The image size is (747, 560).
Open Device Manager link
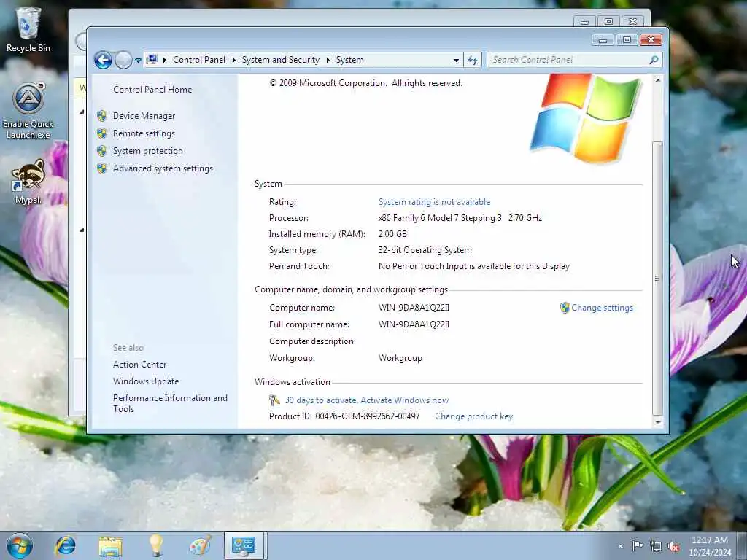pos(144,116)
